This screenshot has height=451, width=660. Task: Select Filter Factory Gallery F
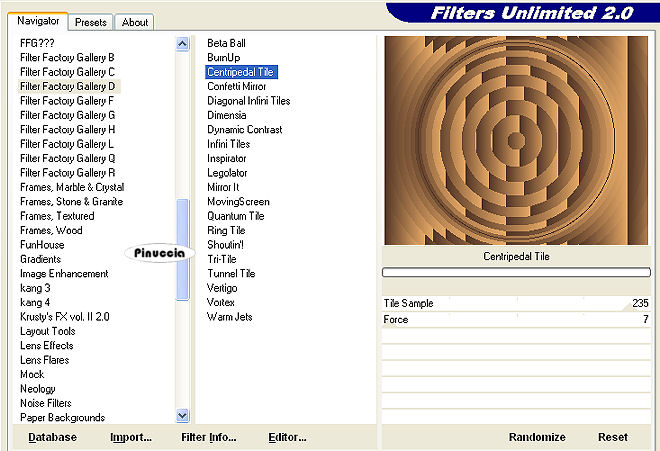tap(67, 101)
